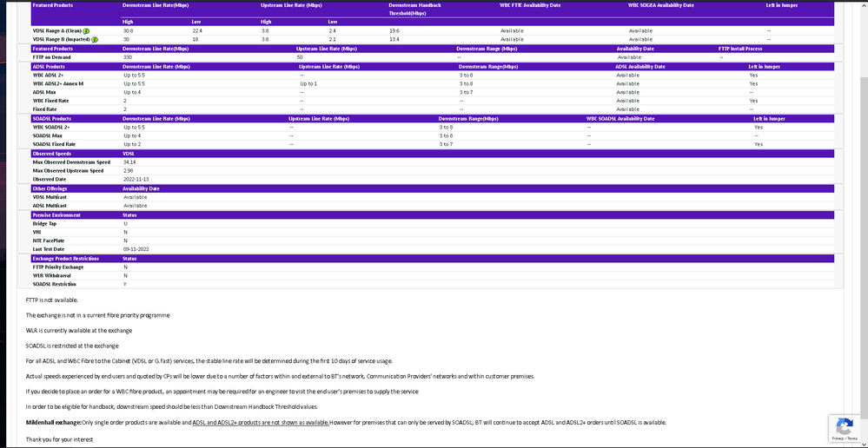Image resolution: width=868 pixels, height=448 pixels.
Task: Click "Exchange Product Restrictions" section header
Action: [x=66, y=258]
